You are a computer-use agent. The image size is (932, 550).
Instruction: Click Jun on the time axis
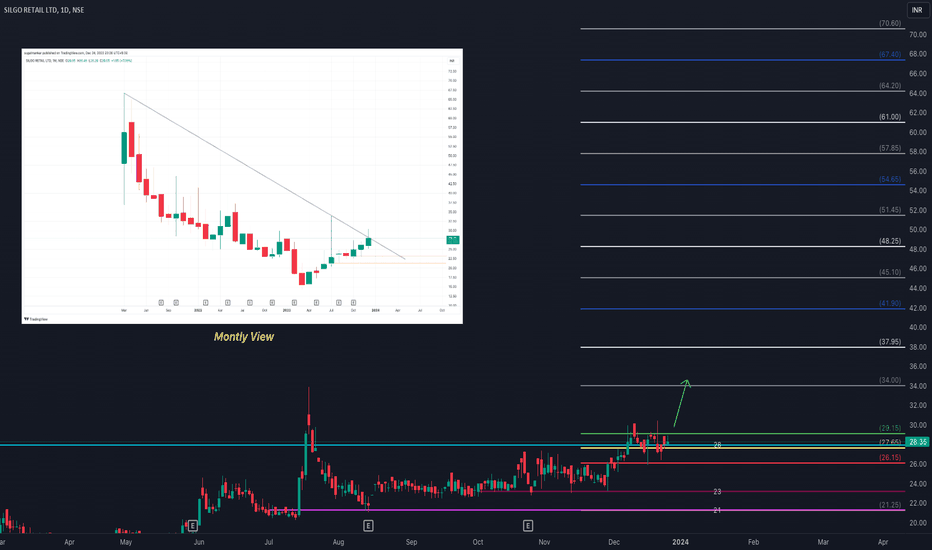[199, 542]
